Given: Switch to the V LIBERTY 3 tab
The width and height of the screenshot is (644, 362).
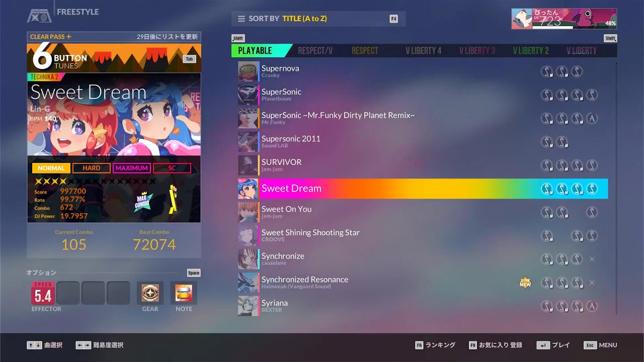Looking at the screenshot, I should 477,50.
